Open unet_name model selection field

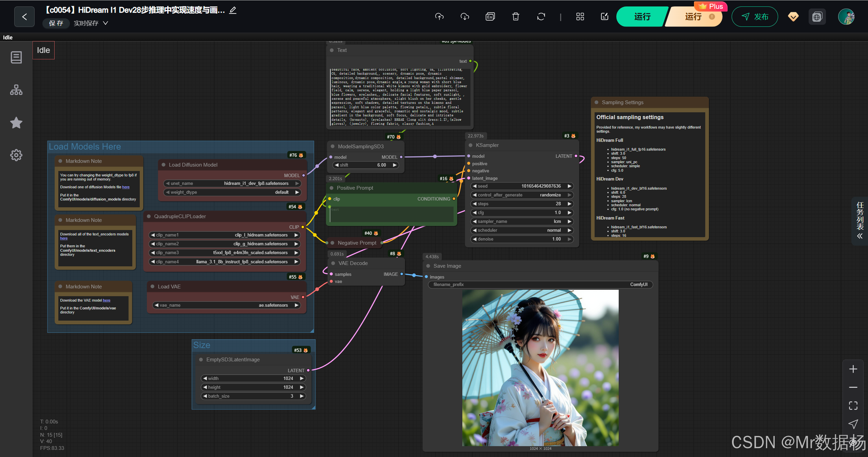[232, 184]
